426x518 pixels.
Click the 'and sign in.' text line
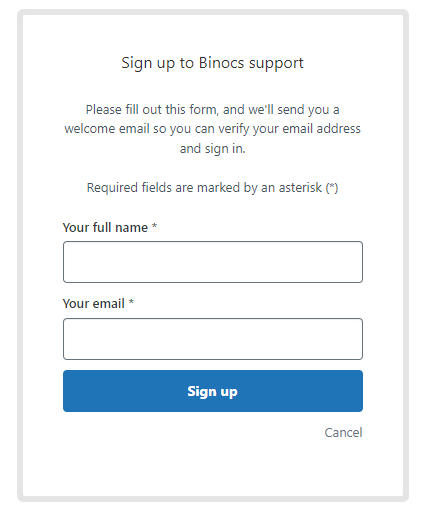click(213, 149)
